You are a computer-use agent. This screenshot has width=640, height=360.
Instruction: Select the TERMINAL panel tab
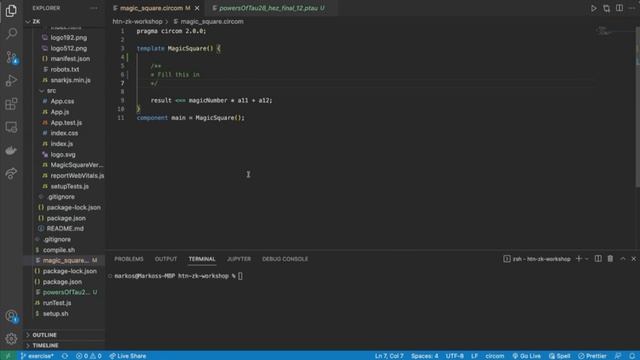point(202,259)
